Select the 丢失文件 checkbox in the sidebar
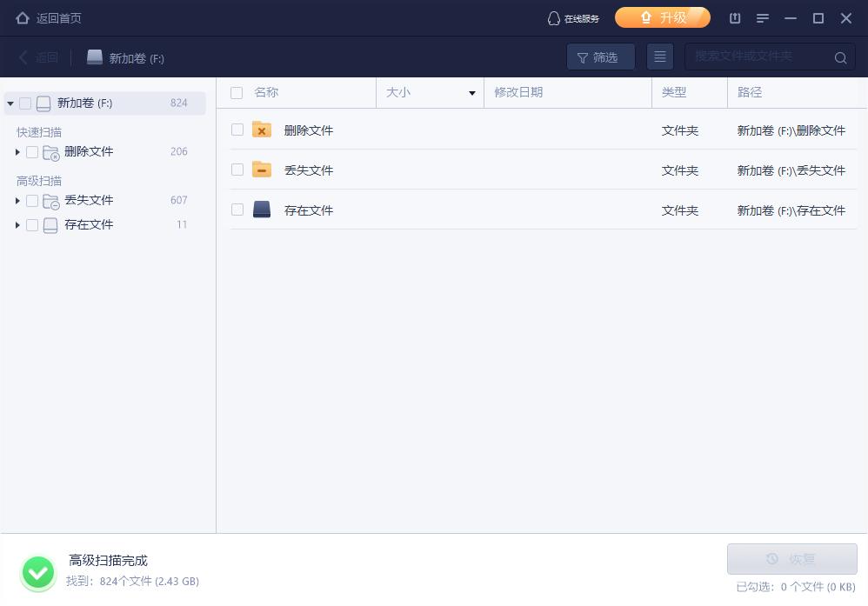 pyautogui.click(x=32, y=200)
